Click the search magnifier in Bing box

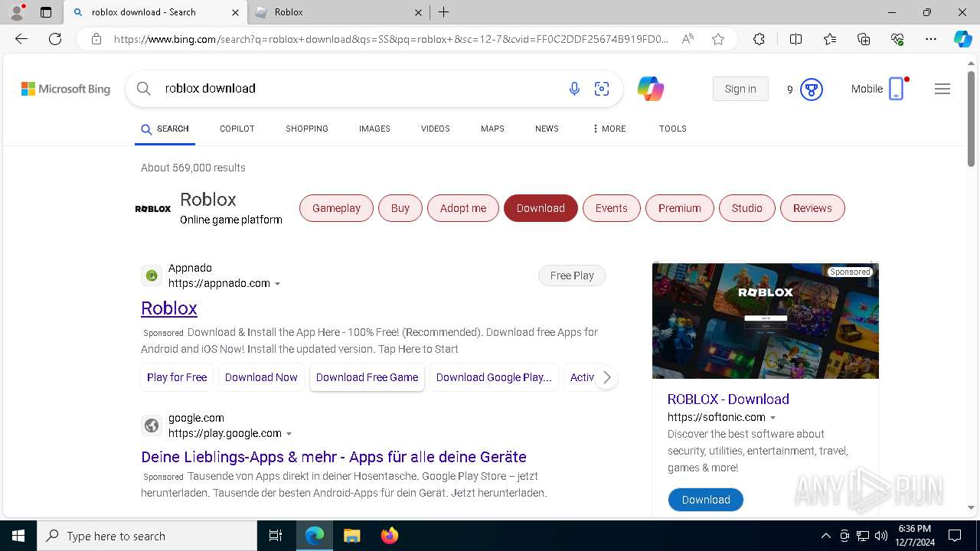click(x=143, y=89)
